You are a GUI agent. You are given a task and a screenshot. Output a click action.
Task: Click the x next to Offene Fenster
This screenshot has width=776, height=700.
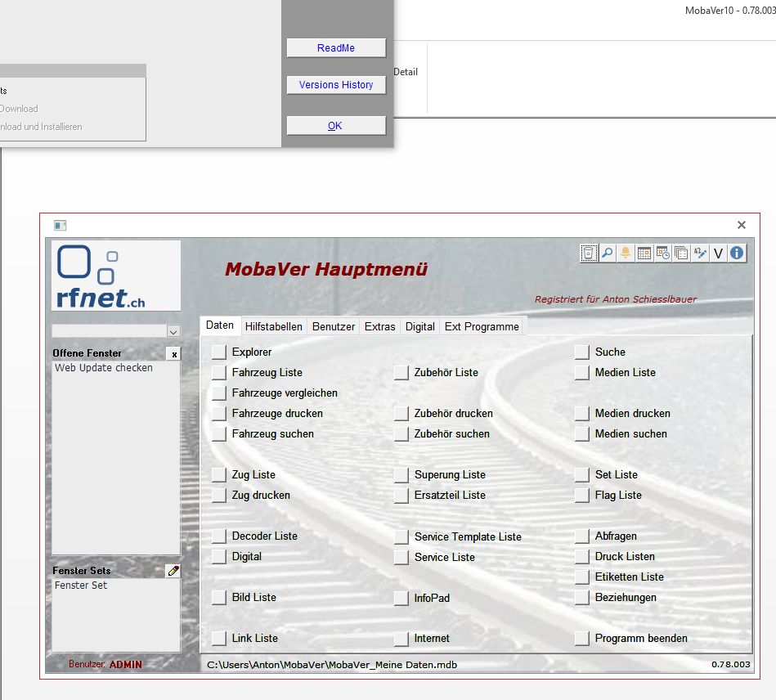point(174,354)
